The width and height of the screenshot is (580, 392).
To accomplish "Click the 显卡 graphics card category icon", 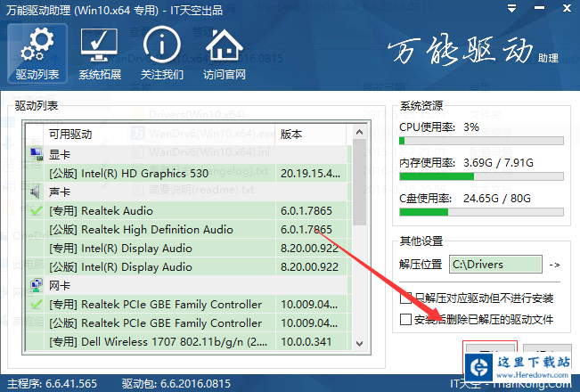I will [x=37, y=154].
